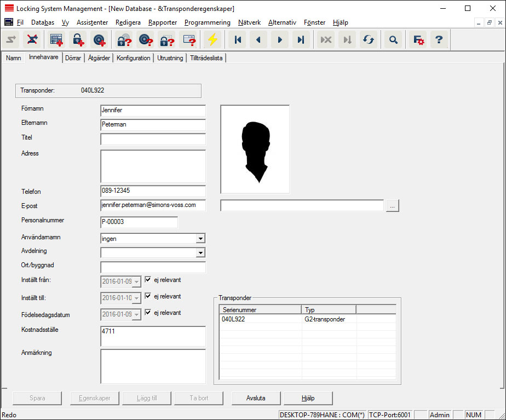The image size is (506, 420).
Task: Click the refresh toolbar icon
Action: [x=369, y=40]
